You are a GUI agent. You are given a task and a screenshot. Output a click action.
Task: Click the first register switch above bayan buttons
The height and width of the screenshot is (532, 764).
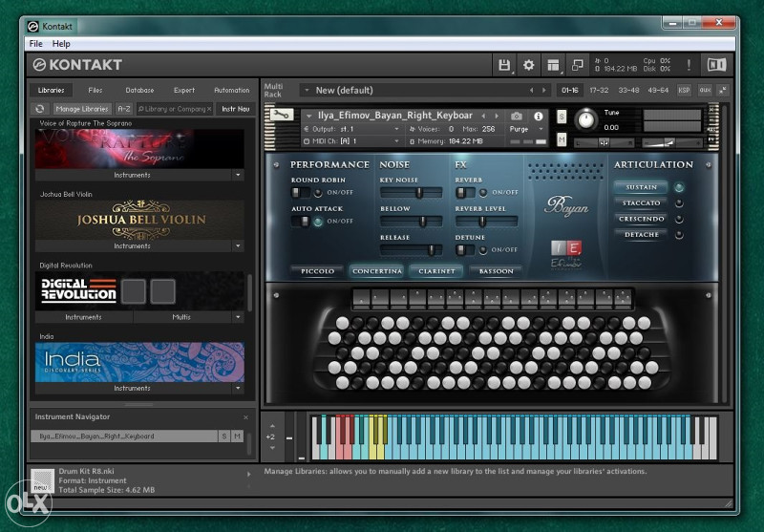pyautogui.click(x=361, y=299)
